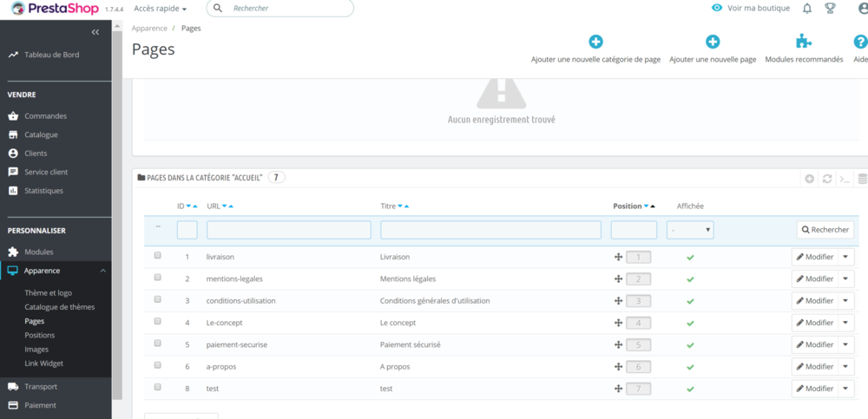Tick the checkbox for conditions-utilisation row
Screen dimensions: 868x419
[158, 299]
